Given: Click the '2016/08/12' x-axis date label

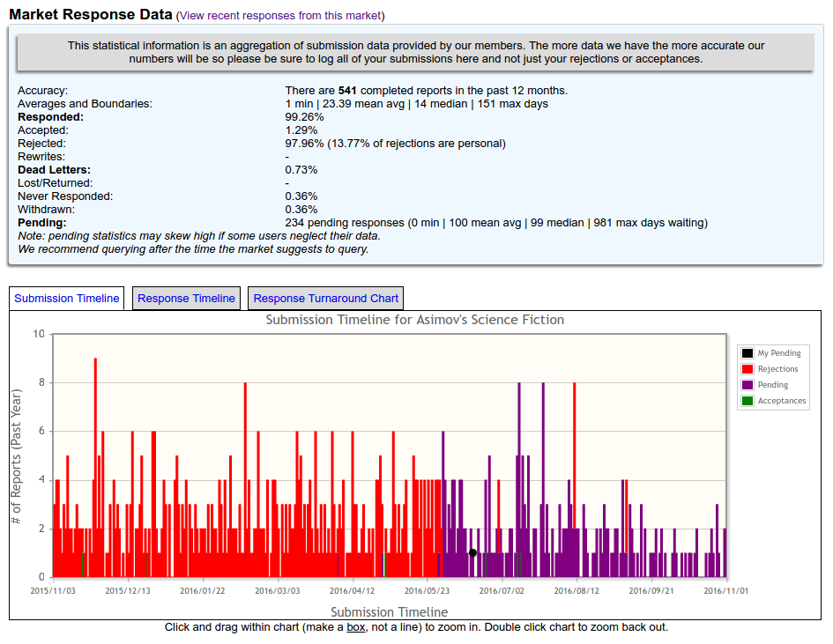Looking at the screenshot, I should point(576,591).
